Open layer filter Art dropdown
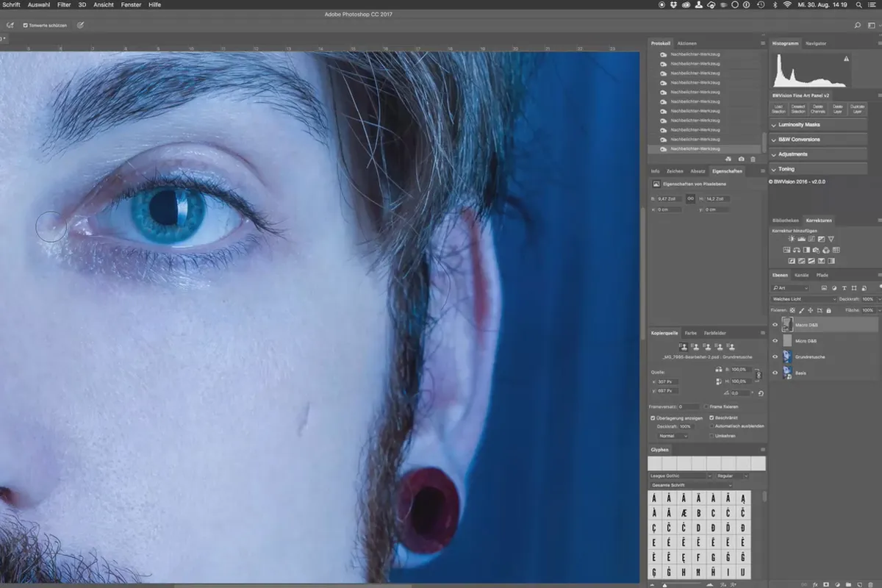Viewport: 882px width, 588px height. coord(790,287)
